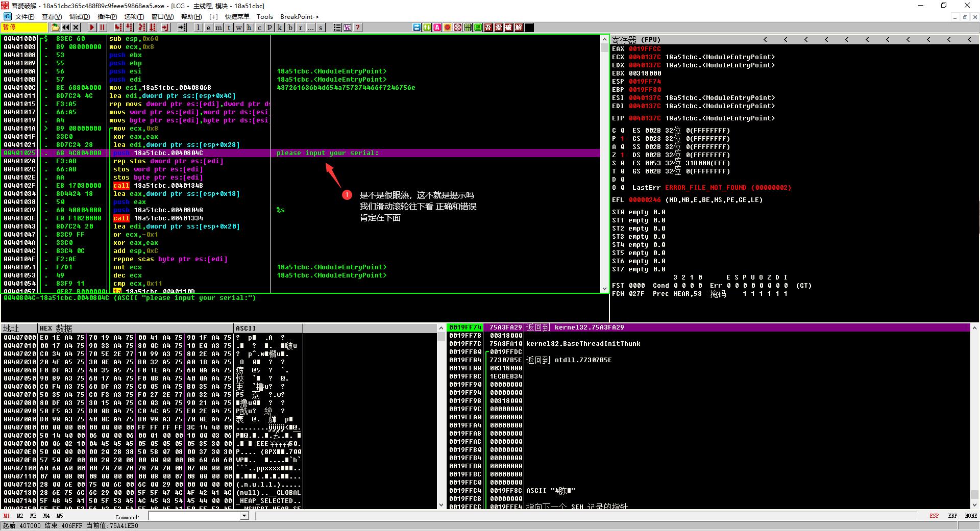The image size is (980, 531).
Task: Open threads window with the t button
Action: click(x=229, y=28)
